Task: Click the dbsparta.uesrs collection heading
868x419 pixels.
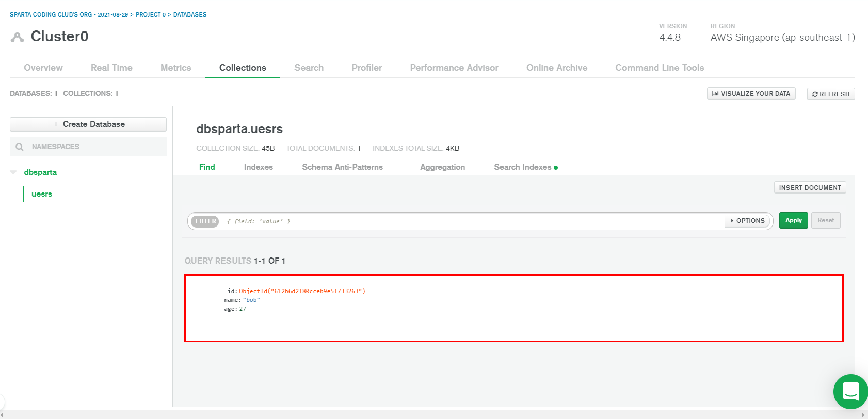Action: point(239,129)
